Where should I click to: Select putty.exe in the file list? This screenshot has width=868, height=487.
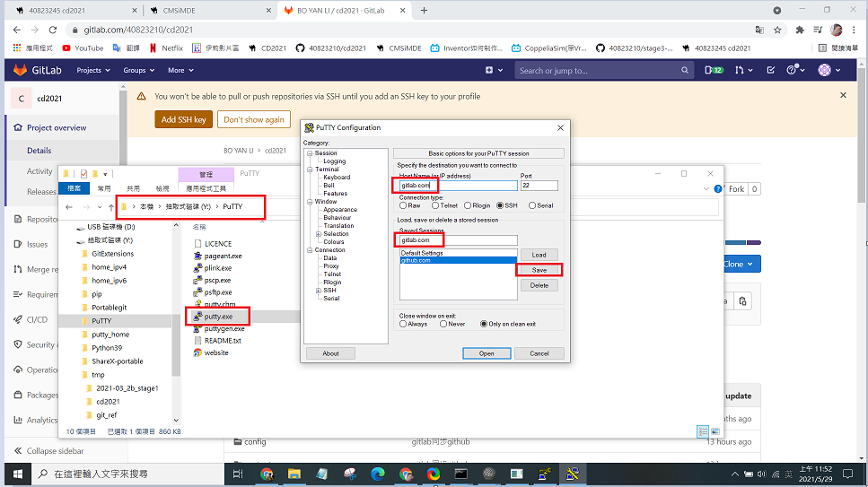pos(219,317)
